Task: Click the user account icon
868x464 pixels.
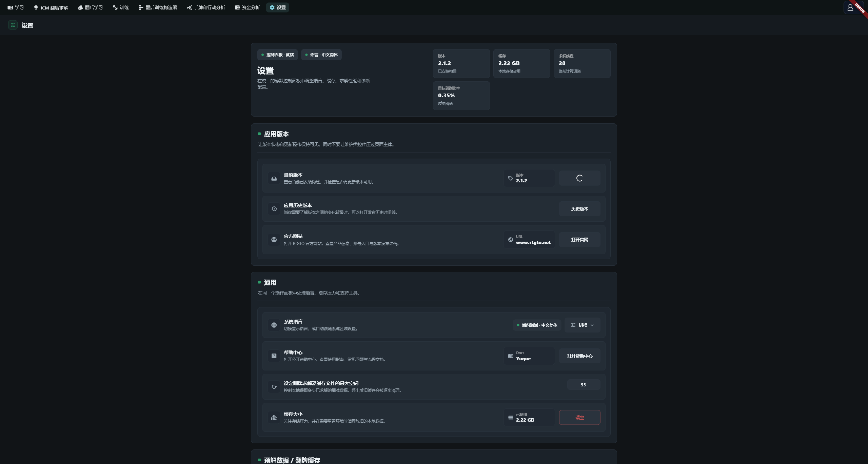Action: coord(850,7)
